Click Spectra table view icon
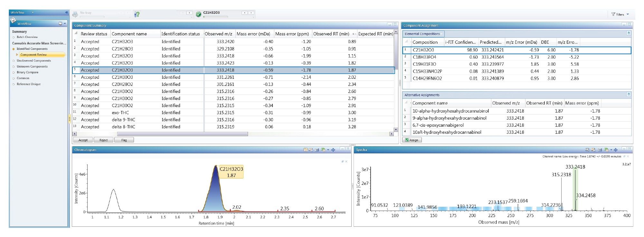 click(600, 150)
